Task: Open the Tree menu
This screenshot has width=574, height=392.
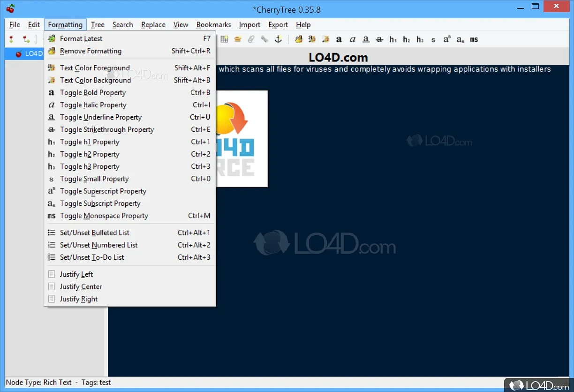Action: [x=98, y=25]
